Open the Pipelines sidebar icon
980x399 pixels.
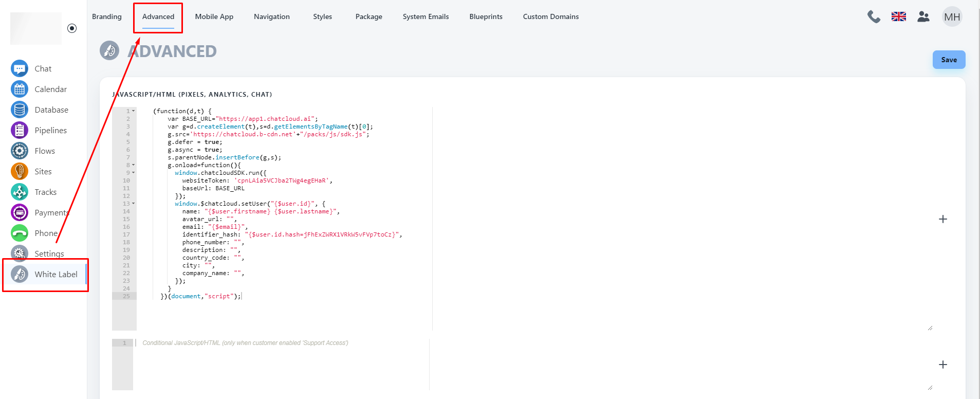tap(20, 130)
